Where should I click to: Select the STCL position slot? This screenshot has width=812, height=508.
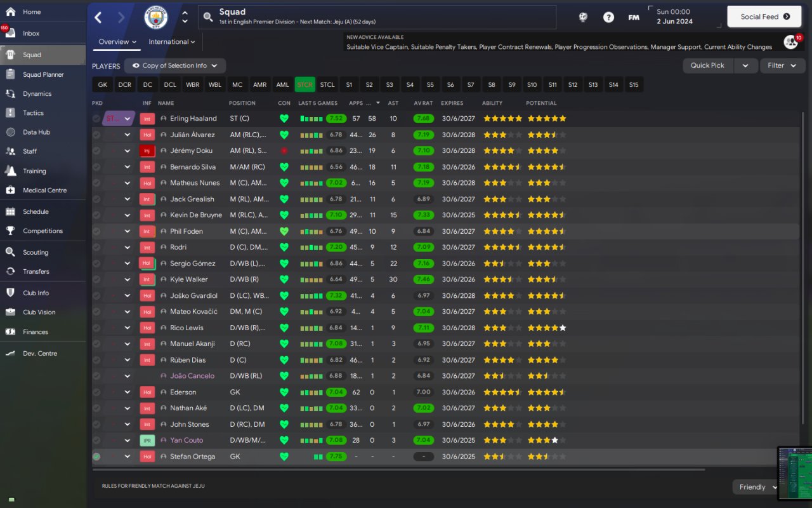coord(327,84)
